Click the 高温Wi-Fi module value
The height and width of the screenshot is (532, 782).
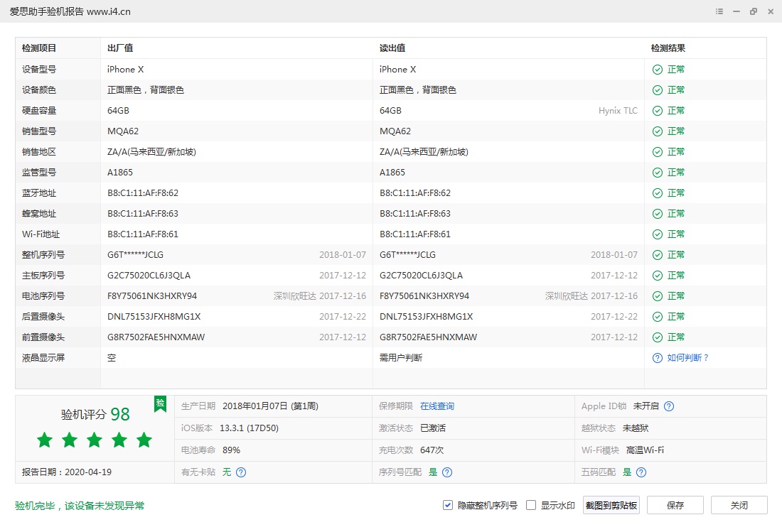pos(645,450)
